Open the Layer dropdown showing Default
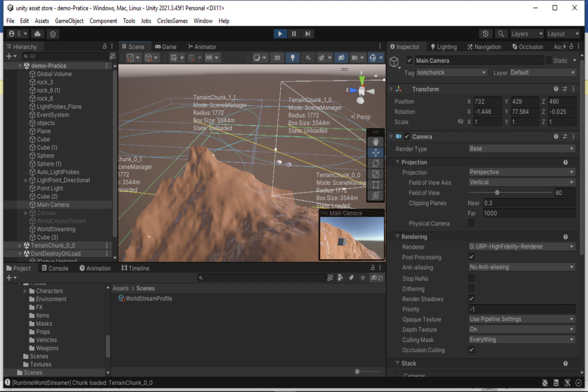 coord(543,73)
